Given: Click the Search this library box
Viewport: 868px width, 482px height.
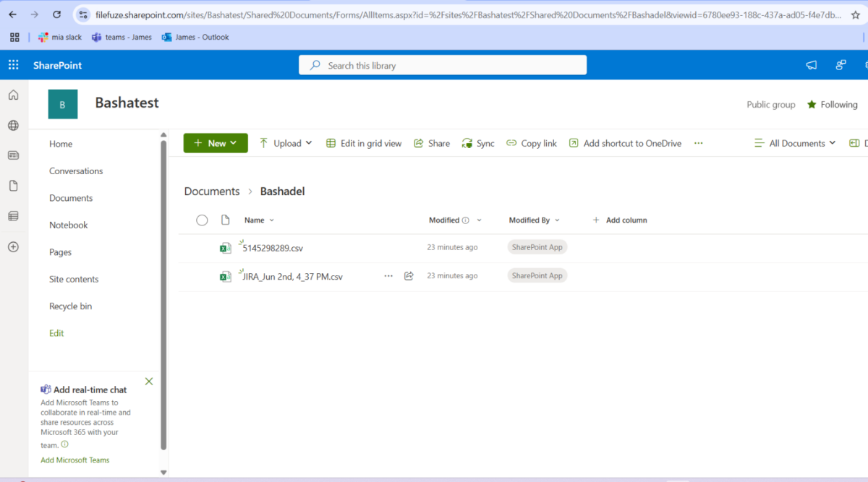Looking at the screenshot, I should click(442, 65).
